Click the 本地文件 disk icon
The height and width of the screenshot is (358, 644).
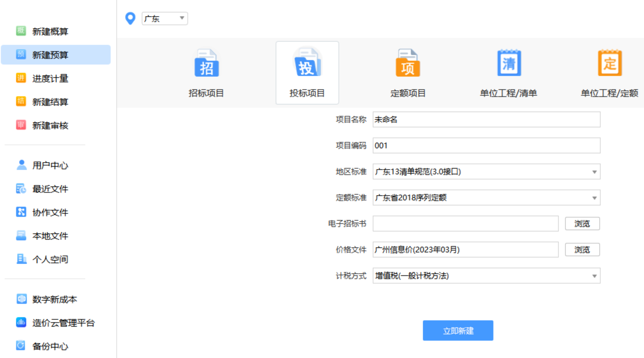click(21, 235)
